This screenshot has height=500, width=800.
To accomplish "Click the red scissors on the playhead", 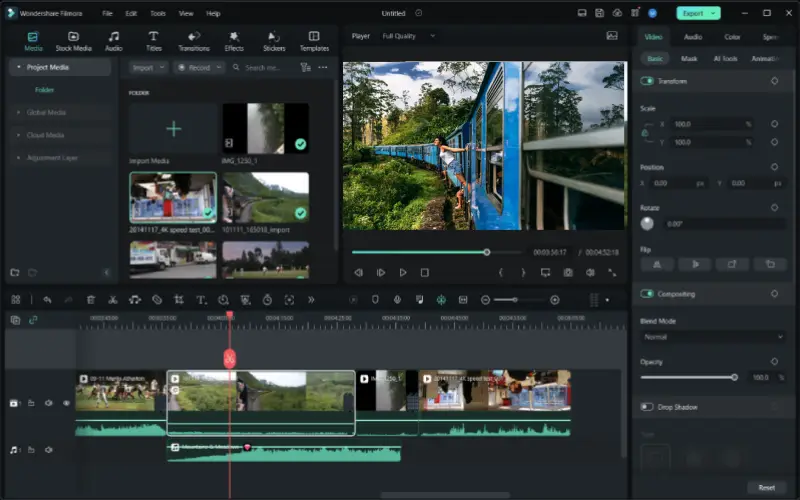I will point(230,359).
